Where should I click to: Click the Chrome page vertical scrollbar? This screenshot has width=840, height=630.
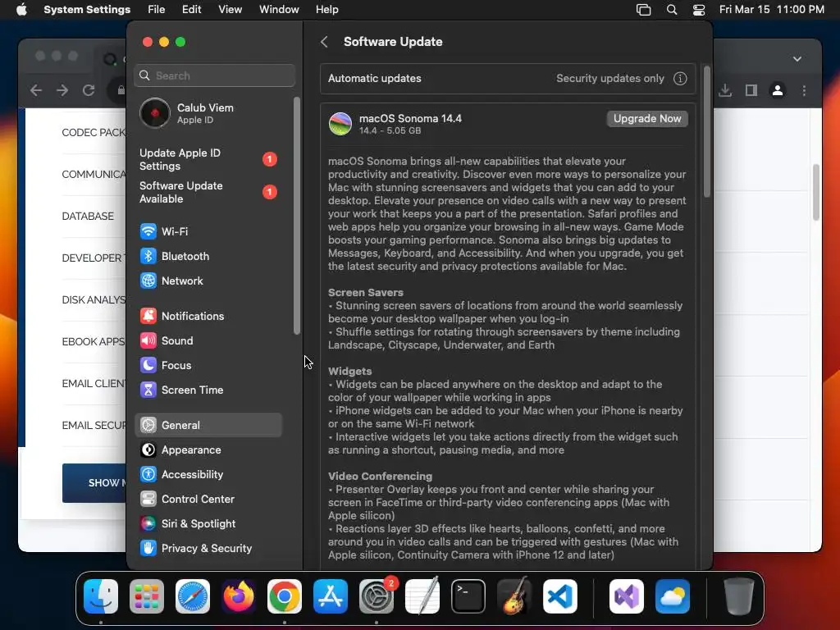coord(816,192)
